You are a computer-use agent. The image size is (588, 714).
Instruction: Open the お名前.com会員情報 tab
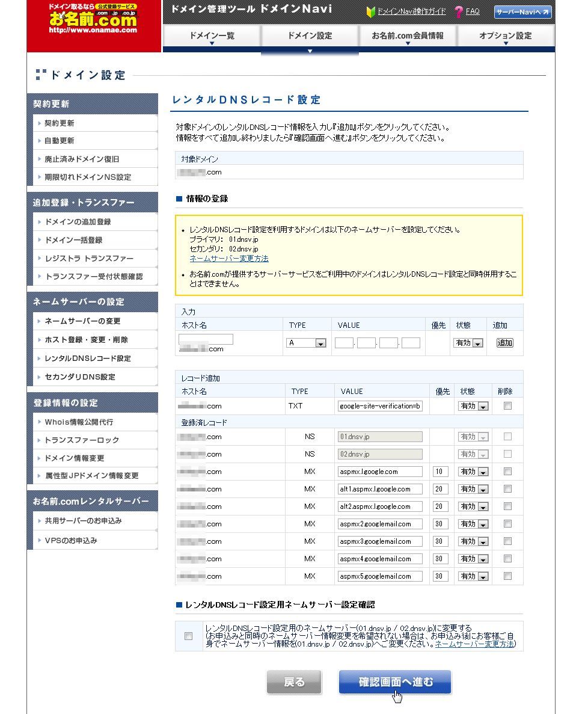coord(408,36)
